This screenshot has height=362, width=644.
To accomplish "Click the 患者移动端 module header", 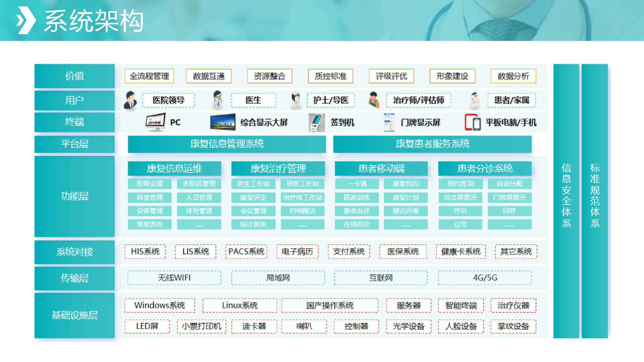I will (x=381, y=168).
